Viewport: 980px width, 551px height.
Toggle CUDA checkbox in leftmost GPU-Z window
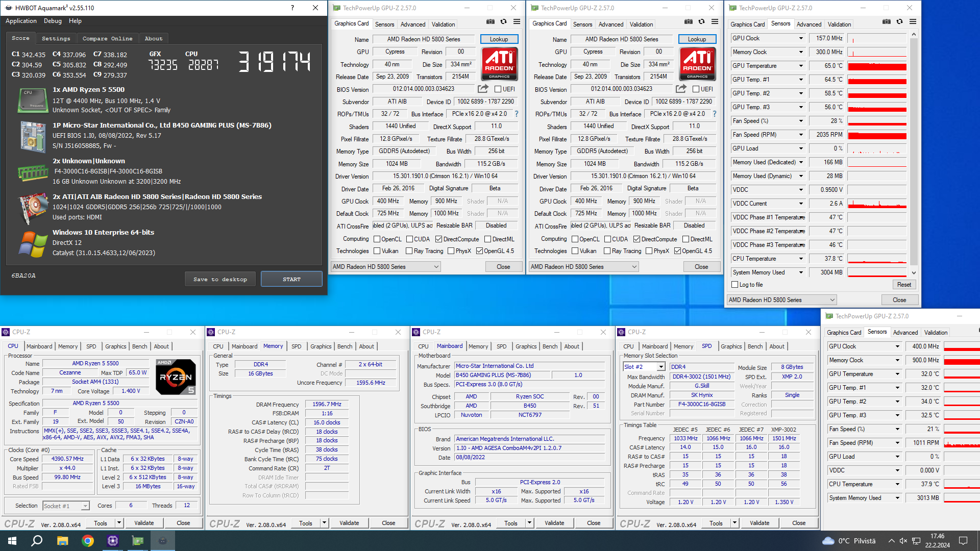[x=409, y=239]
